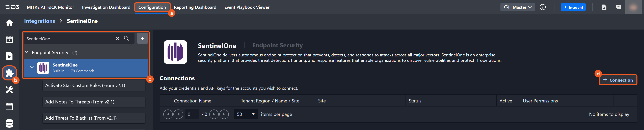The height and width of the screenshot is (130, 644).
Task: Click the Integrations breadcrumb link
Action: coord(40,21)
